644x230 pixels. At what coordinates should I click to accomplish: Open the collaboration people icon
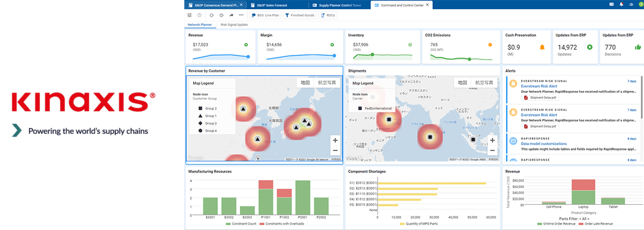tap(631, 4)
